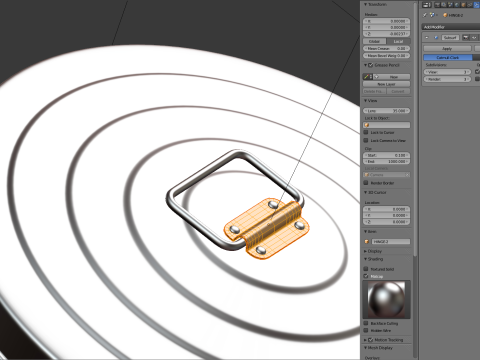This screenshot has width=480, height=360.
Task: Click cube icon in Lock to Object field
Action: tap(367, 125)
